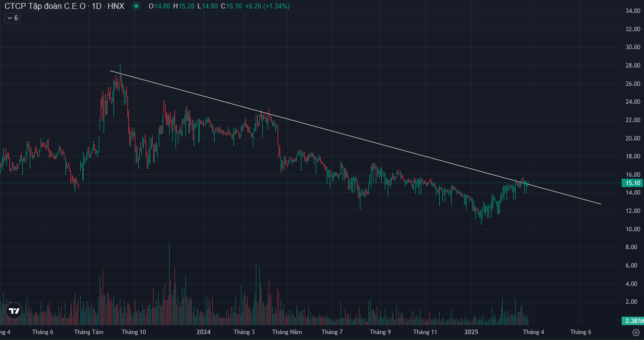
Task: Click the 30.00 price axis label
Action: [x=633, y=47]
